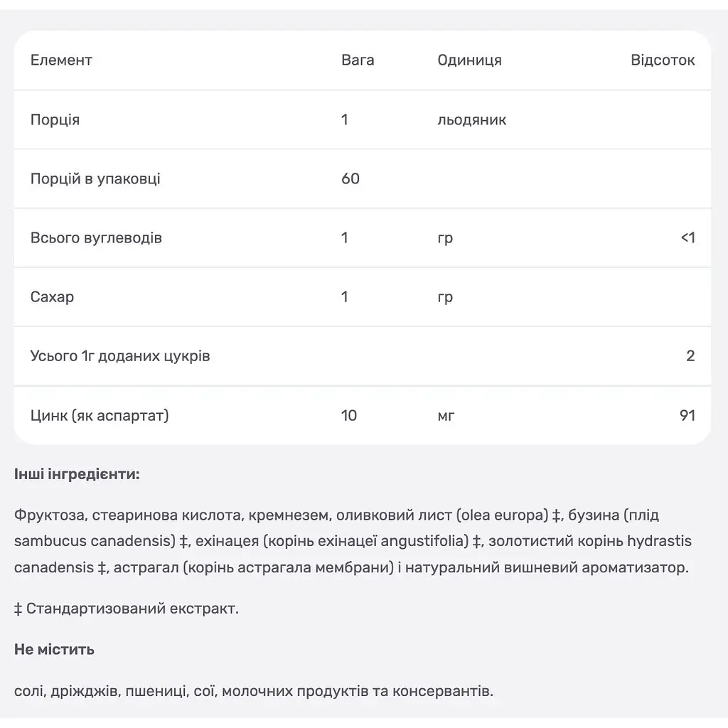The height and width of the screenshot is (728, 728).
Task: Click the льодяник unit cell
Action: [472, 119]
